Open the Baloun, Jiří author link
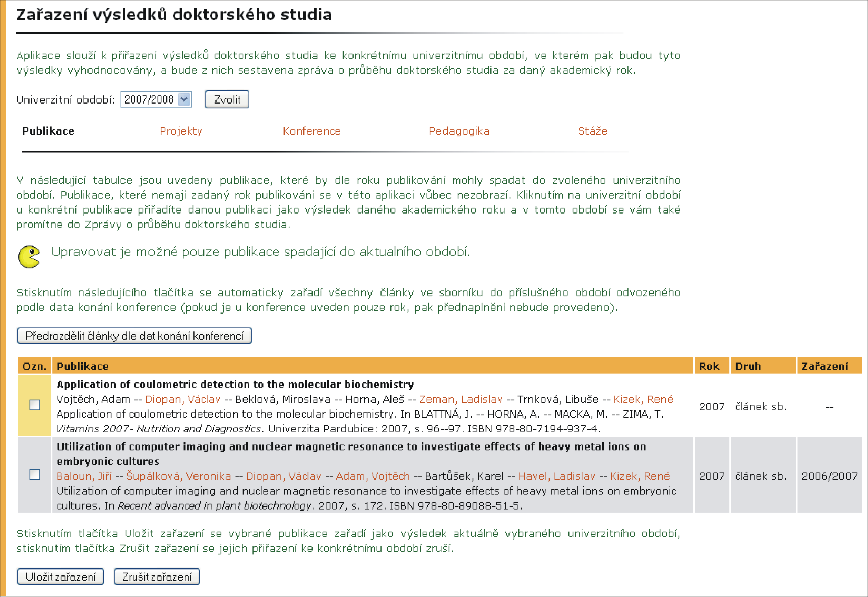 (84, 476)
